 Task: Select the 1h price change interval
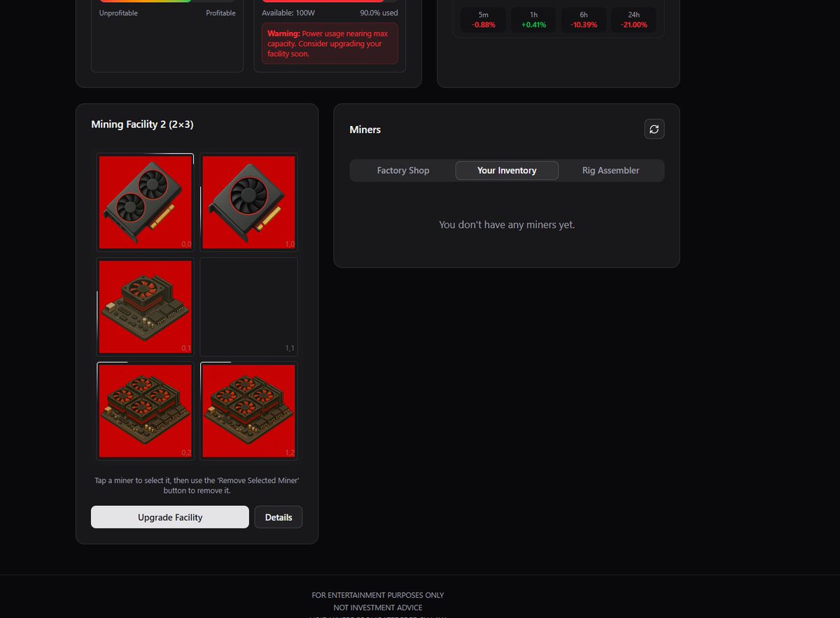click(x=532, y=20)
